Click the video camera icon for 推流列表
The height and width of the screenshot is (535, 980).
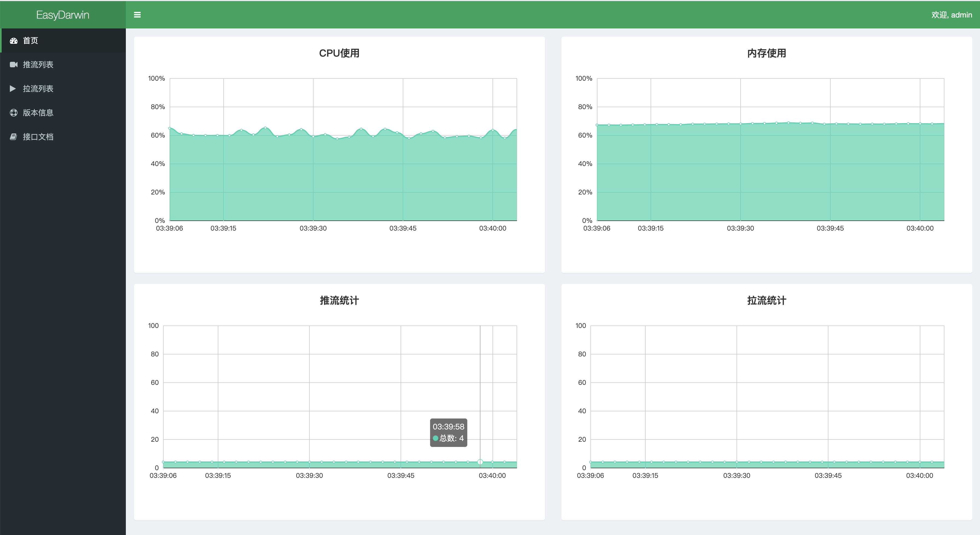tap(14, 65)
